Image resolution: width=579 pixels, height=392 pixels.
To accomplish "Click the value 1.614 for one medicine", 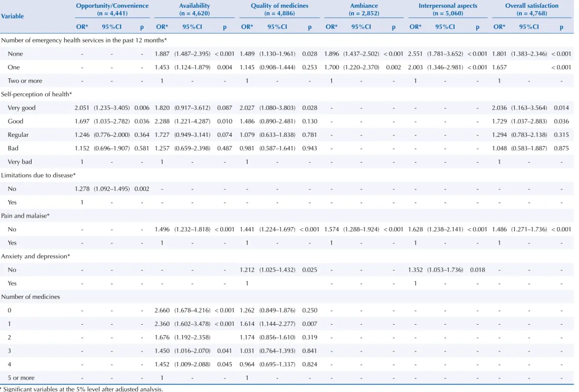I will (x=247, y=324).
